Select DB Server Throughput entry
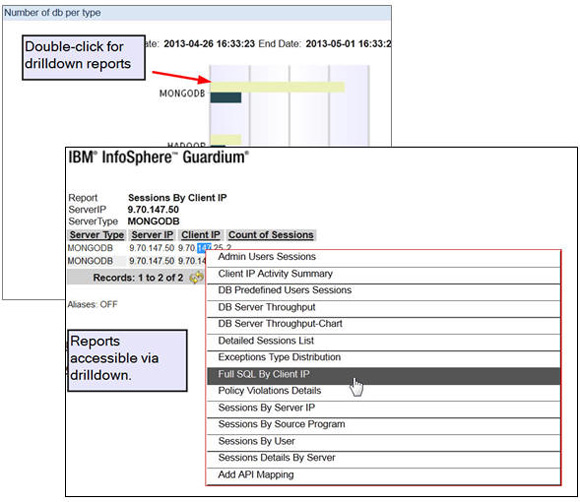 point(384,308)
